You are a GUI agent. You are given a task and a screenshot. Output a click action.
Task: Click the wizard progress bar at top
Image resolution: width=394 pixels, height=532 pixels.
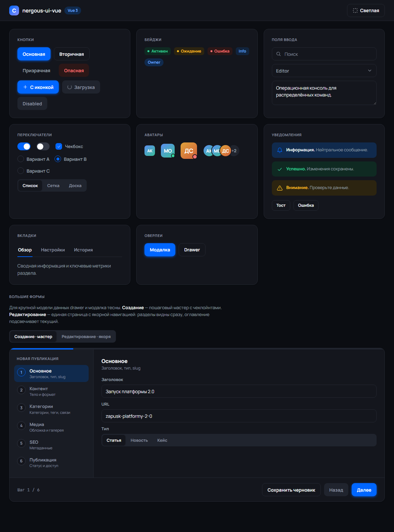pyautogui.click(x=197, y=349)
